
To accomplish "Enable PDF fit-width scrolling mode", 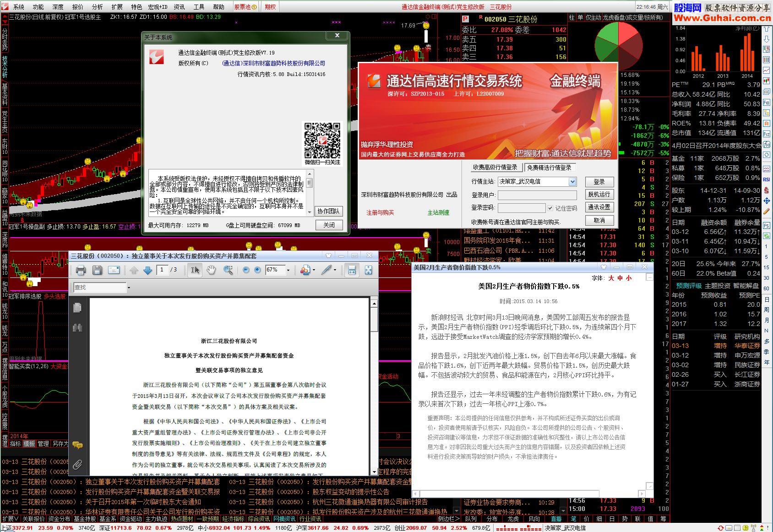I will pos(352,270).
